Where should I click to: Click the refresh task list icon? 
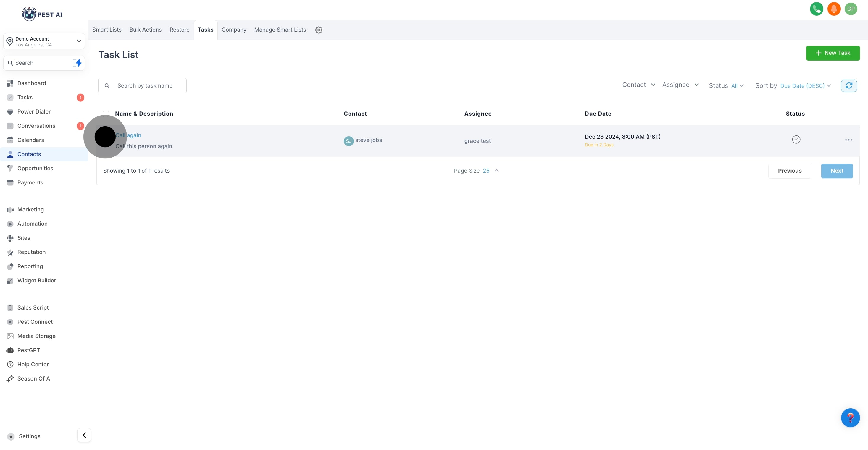[848, 85]
